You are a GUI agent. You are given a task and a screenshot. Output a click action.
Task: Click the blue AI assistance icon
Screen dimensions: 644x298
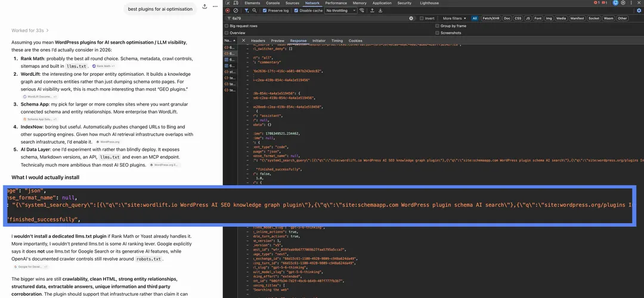615,3
